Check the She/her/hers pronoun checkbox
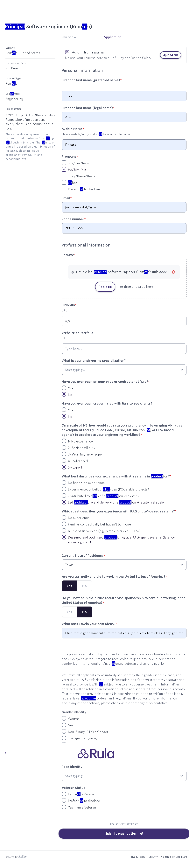This screenshot has height=868, width=189. 64,163
